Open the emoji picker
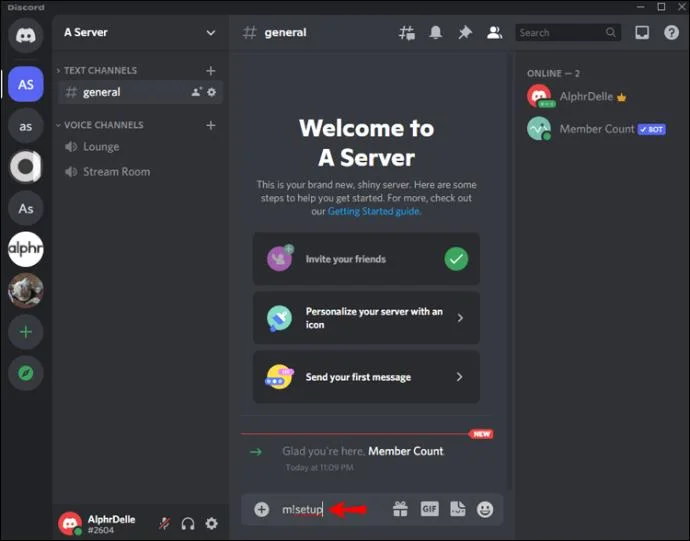 pos(485,509)
